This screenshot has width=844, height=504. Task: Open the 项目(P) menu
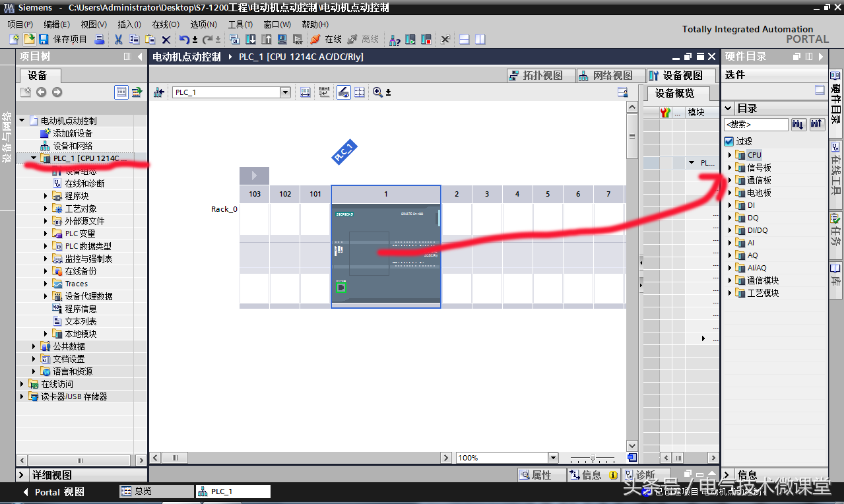click(x=20, y=24)
